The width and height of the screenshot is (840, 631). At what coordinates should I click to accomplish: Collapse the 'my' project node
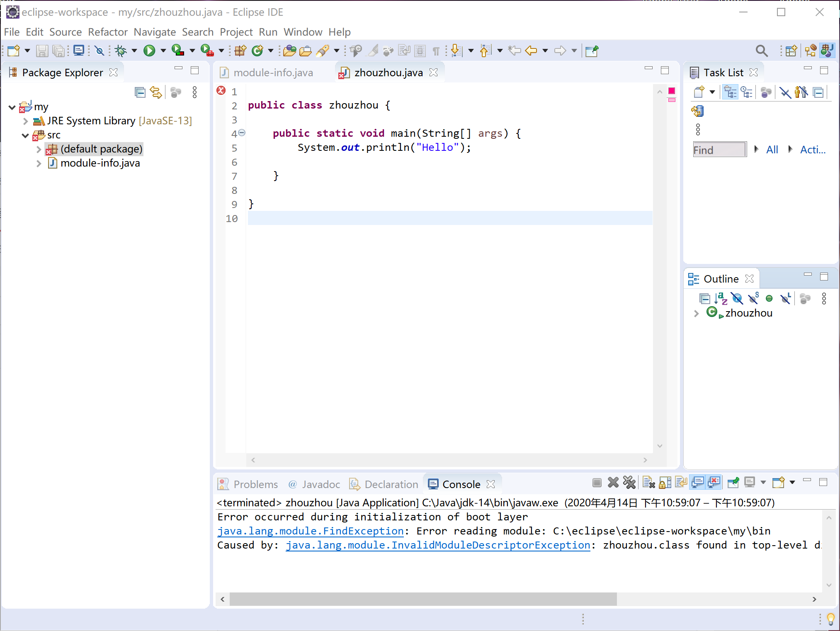point(12,107)
